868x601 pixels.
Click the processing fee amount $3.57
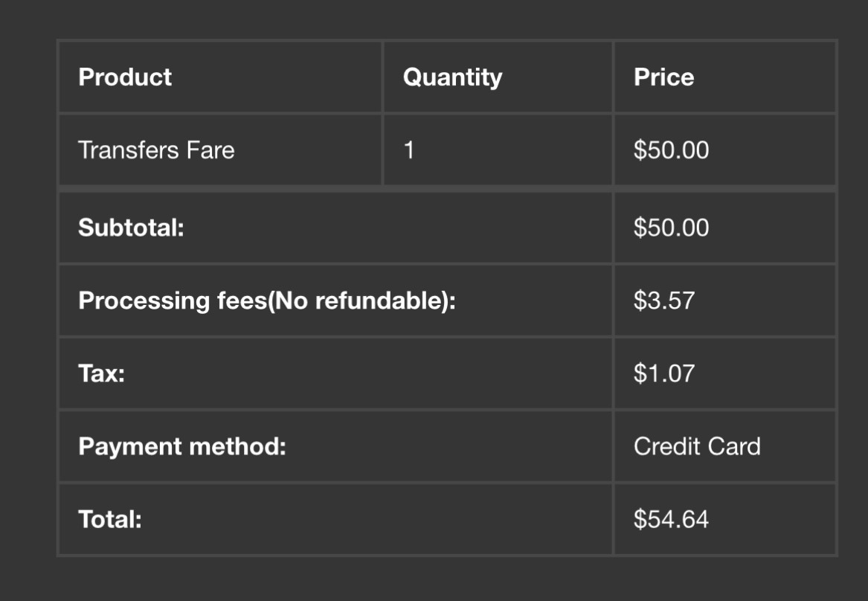pos(663,300)
